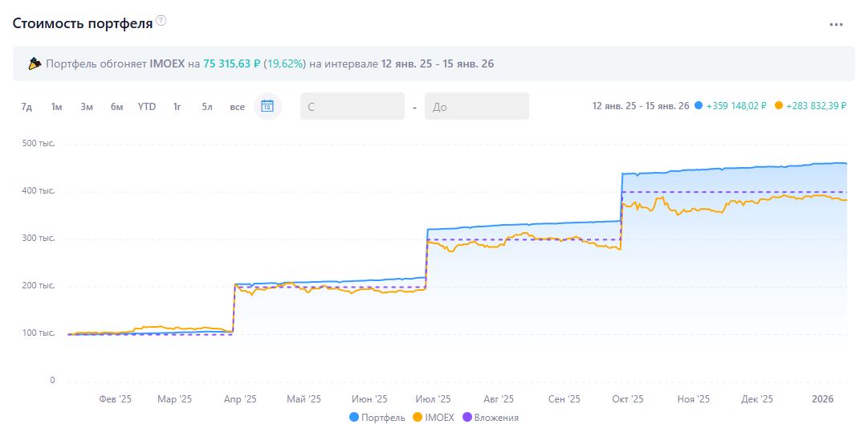
Task: Select the 1м time period
Action: (56, 107)
